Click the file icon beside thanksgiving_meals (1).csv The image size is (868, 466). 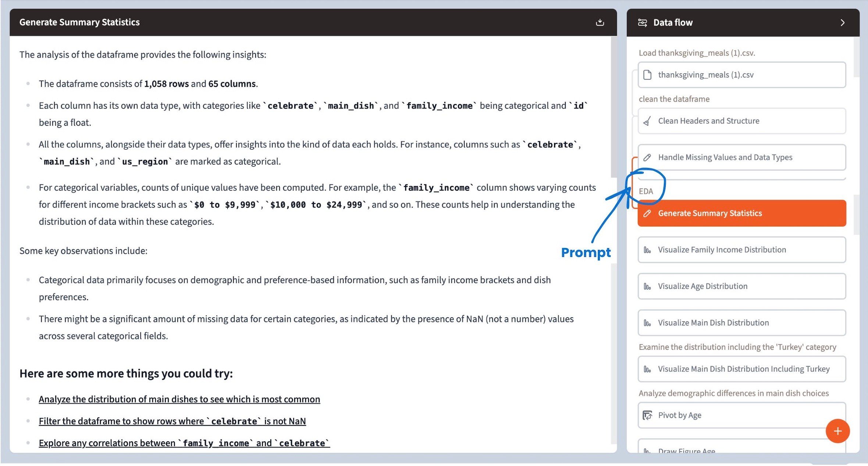[647, 75]
